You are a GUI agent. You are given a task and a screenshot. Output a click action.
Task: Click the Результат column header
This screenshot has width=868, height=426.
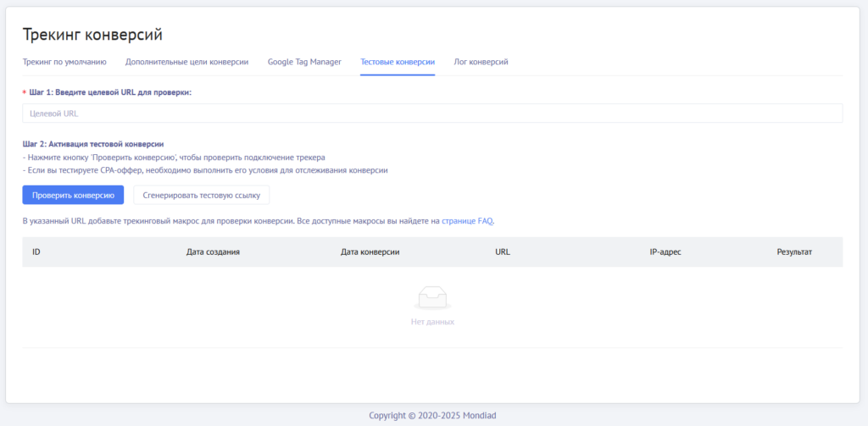[794, 252]
